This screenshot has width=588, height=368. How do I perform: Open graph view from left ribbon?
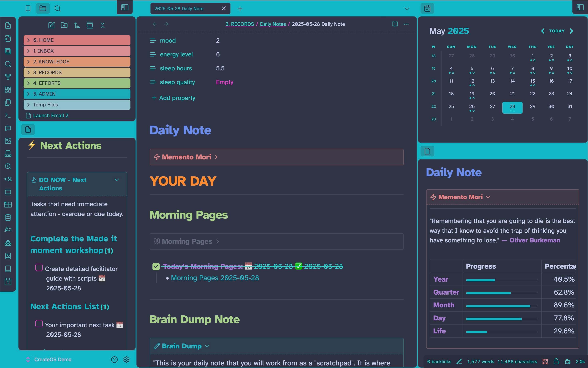coord(8,77)
